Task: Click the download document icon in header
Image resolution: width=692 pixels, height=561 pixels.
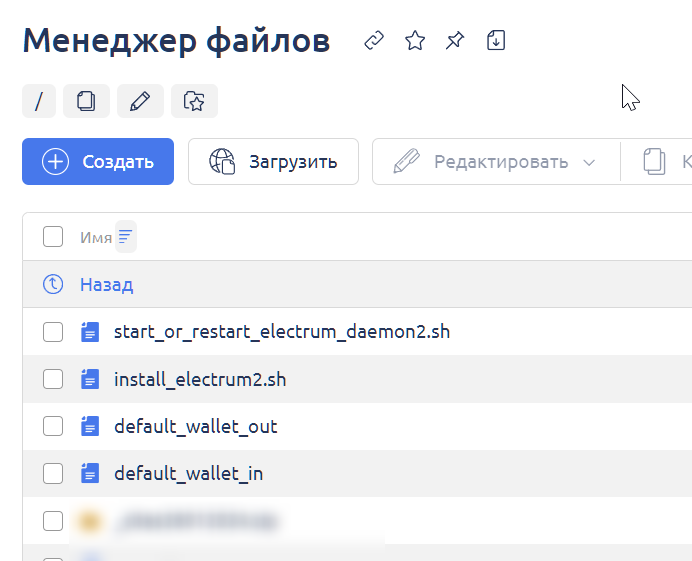Action: 496,41
